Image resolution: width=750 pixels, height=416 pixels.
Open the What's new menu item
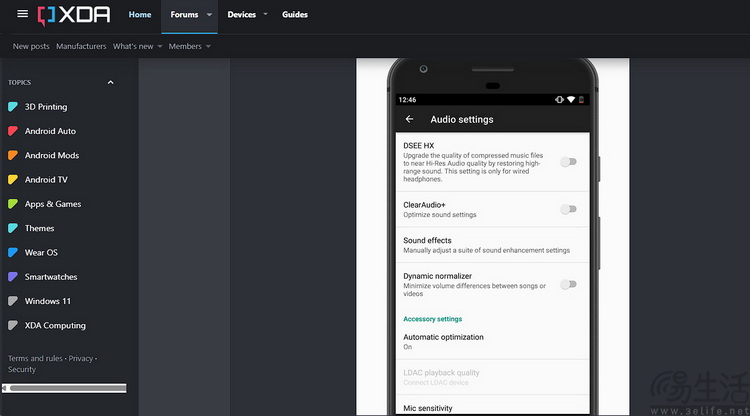(x=133, y=46)
